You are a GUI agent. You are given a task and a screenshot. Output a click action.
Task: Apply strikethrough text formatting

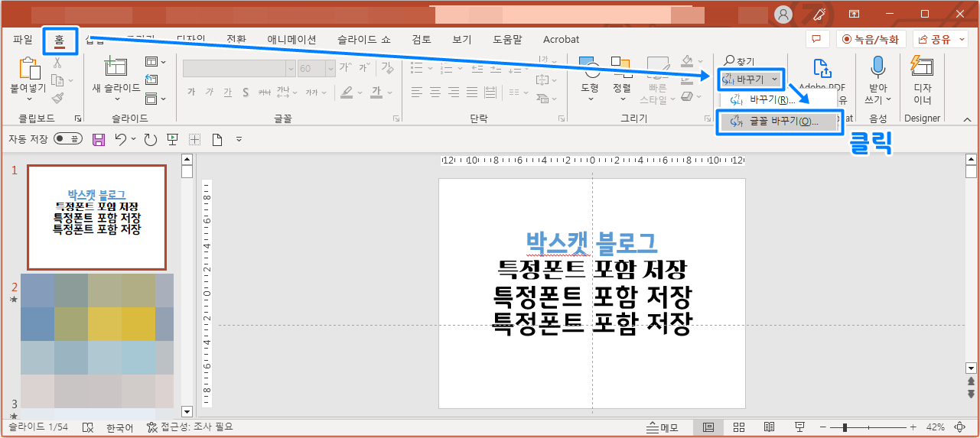tap(265, 92)
